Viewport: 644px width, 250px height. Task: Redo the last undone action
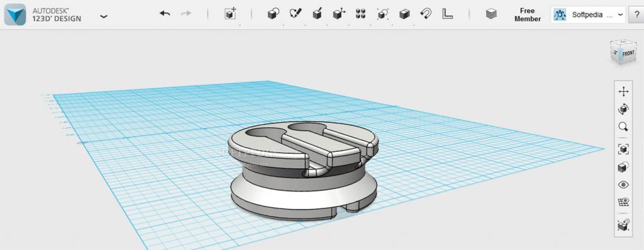pyautogui.click(x=186, y=14)
